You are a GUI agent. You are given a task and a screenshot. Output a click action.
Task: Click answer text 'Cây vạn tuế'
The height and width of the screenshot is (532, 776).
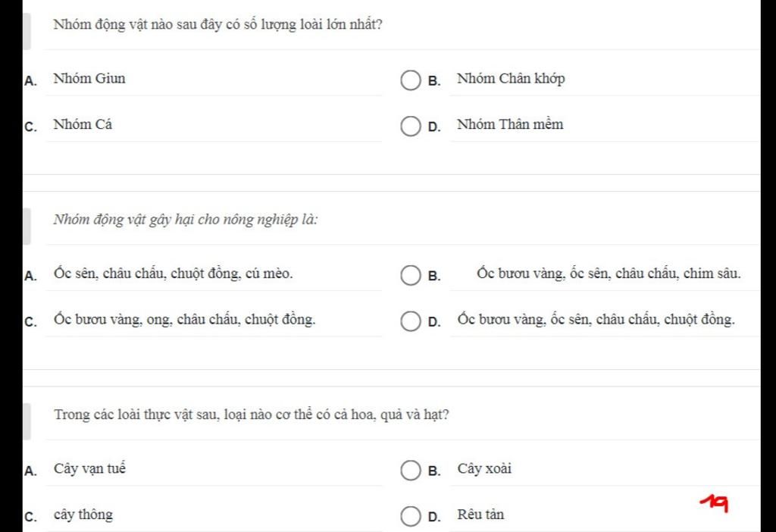[90, 468]
